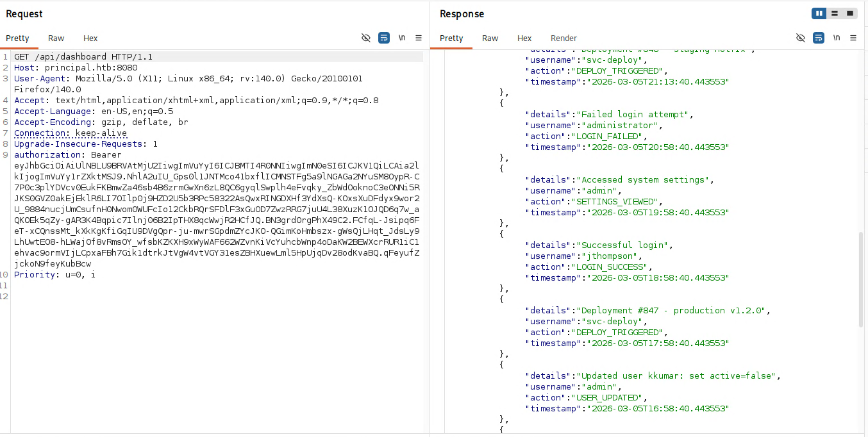Show non-printable \n characters in Response

point(837,38)
